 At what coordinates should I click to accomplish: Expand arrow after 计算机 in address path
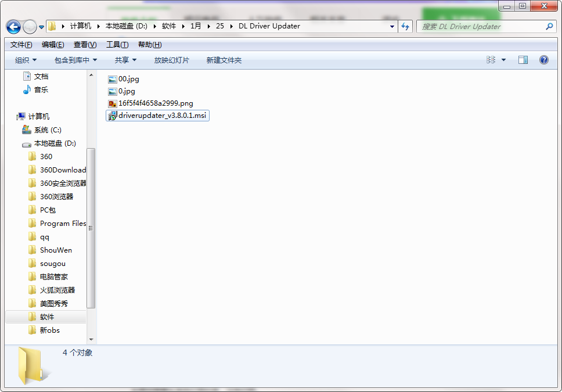pyautogui.click(x=98, y=26)
